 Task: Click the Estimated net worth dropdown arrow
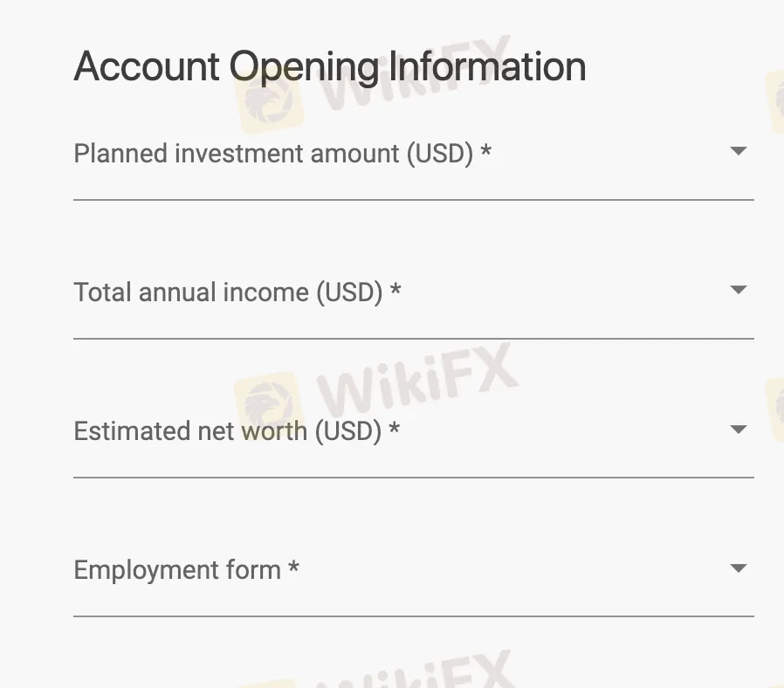pos(739,430)
